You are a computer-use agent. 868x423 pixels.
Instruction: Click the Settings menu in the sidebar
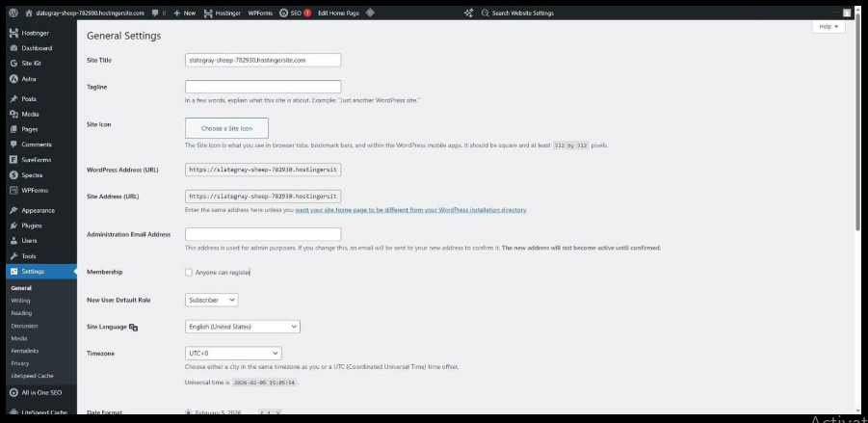(41, 272)
